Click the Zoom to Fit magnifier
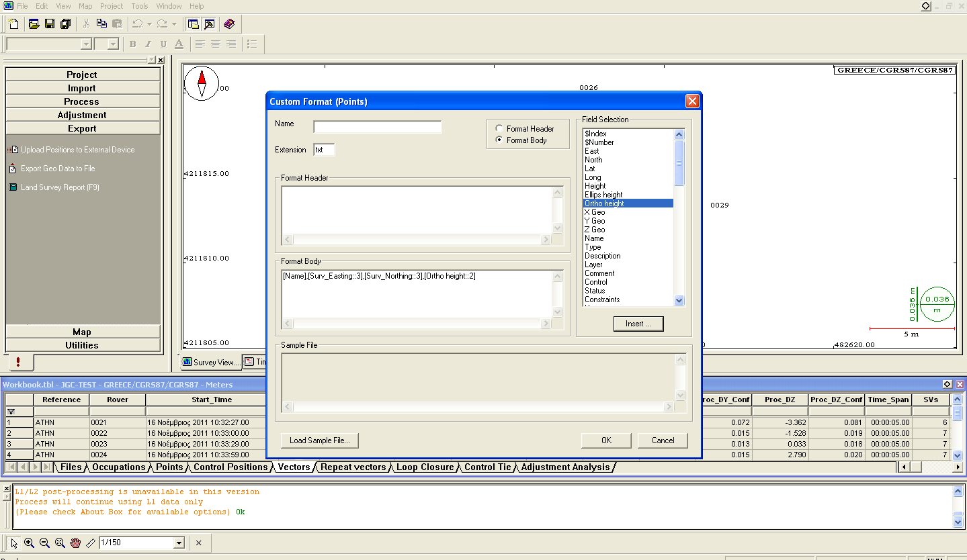The width and height of the screenshot is (967, 560). tap(60, 543)
